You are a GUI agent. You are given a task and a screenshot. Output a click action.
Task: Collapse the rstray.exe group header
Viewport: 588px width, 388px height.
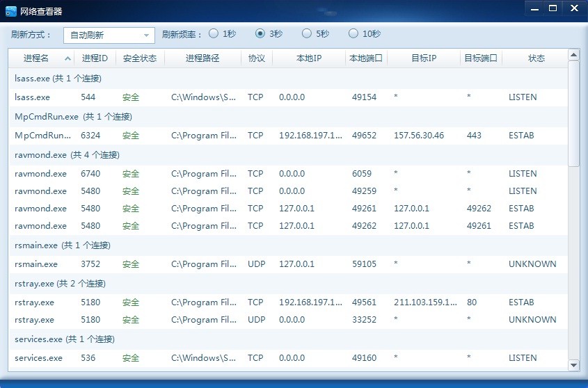[x=60, y=283]
